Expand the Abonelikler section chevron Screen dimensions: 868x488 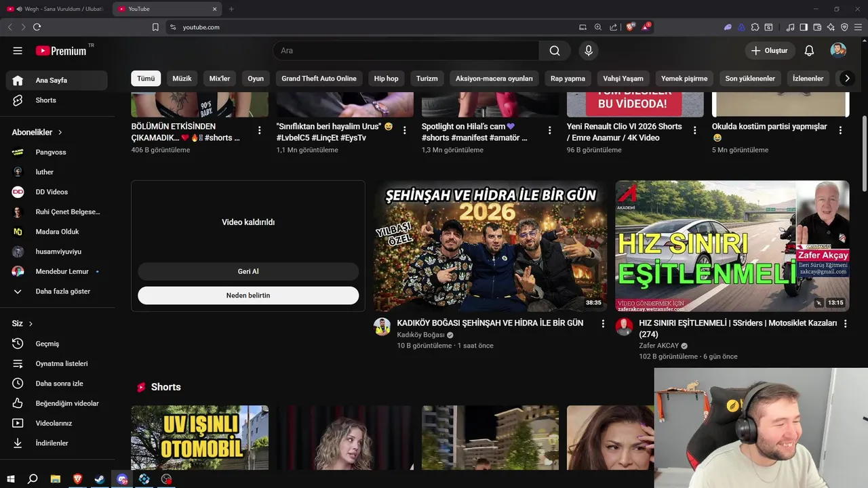[x=60, y=132]
